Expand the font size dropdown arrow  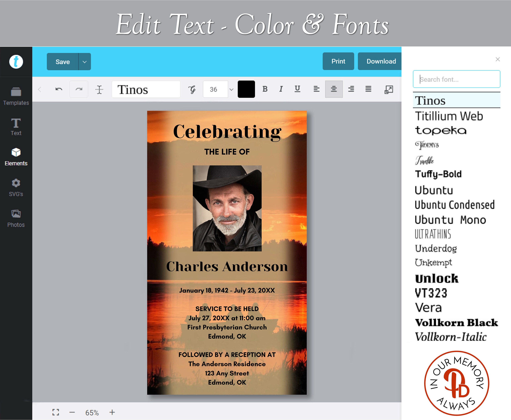[231, 90]
